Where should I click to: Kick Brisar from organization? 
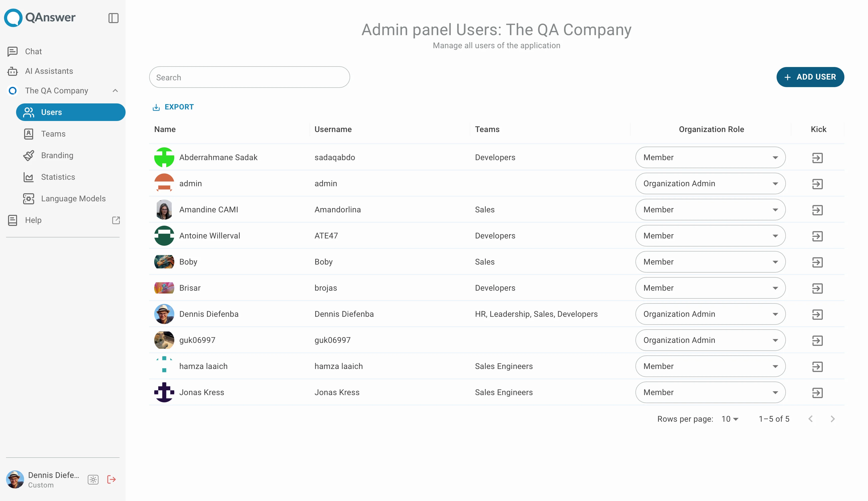pyautogui.click(x=817, y=288)
